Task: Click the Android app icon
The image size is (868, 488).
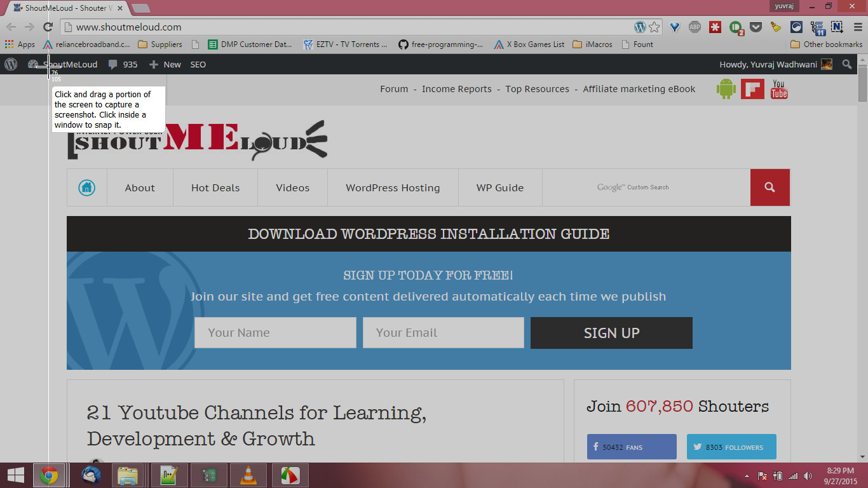Action: point(726,89)
